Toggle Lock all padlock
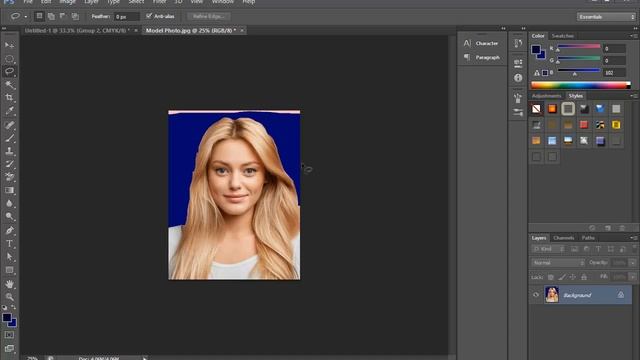This screenshot has height=360, width=640. [584, 277]
